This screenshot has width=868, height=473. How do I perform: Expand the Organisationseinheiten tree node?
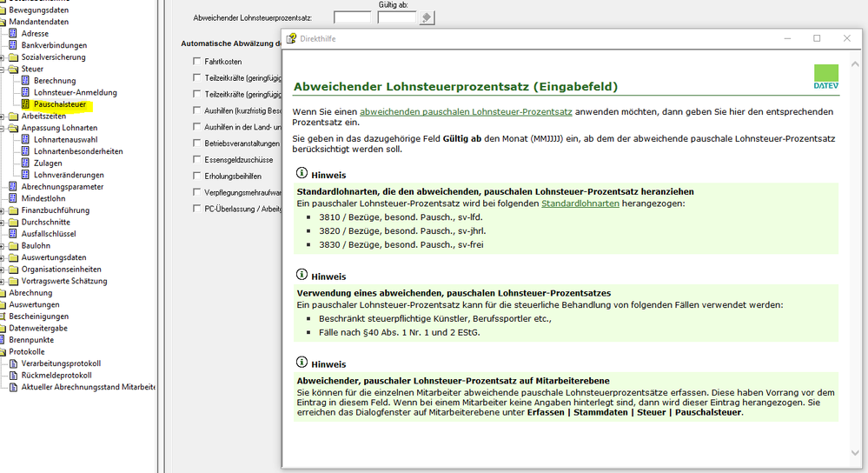(x=3, y=270)
